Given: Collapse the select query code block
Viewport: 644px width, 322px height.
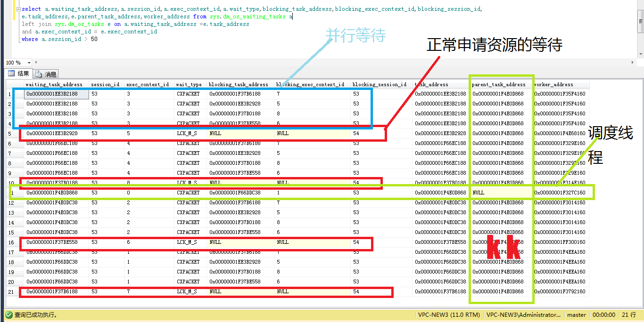Looking at the screenshot, I should [18, 9].
